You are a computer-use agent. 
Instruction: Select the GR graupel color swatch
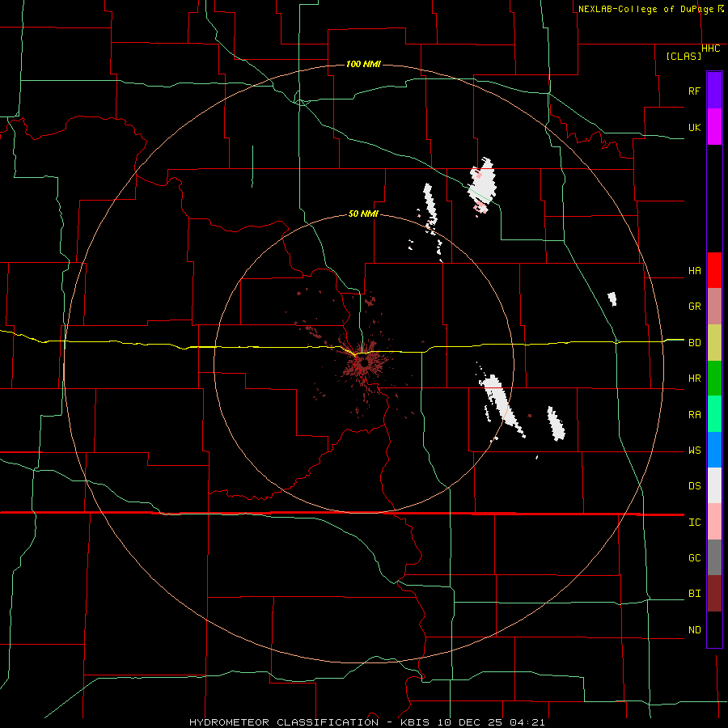coord(714,306)
